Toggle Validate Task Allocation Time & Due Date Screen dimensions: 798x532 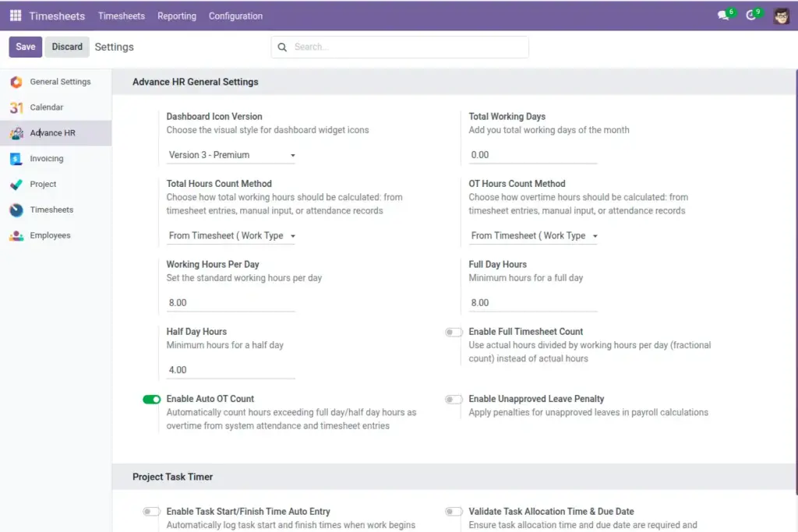454,512
